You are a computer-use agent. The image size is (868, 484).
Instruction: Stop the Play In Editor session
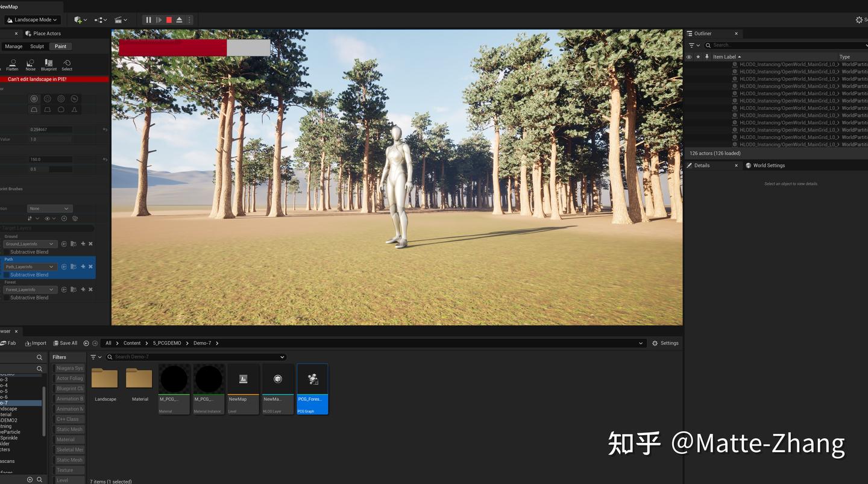click(x=168, y=19)
